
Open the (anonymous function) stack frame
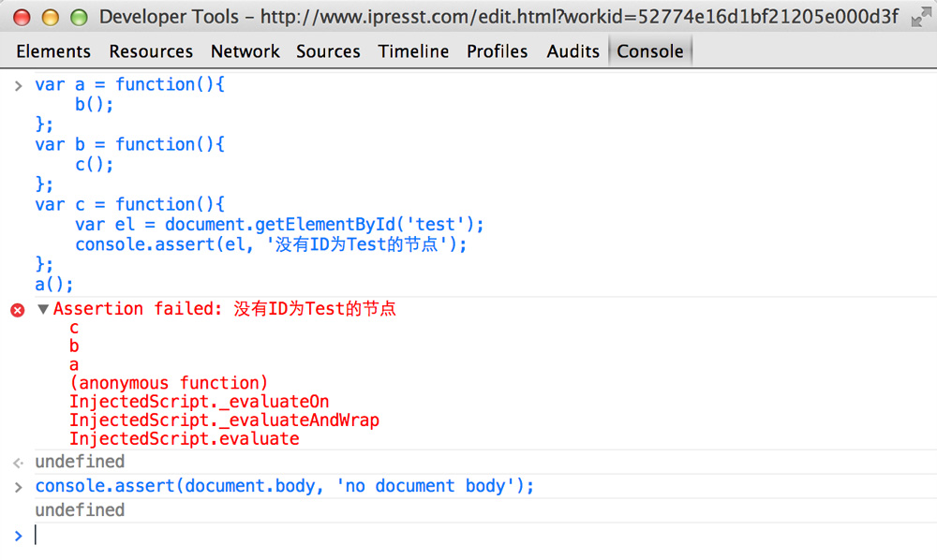pyautogui.click(x=168, y=383)
